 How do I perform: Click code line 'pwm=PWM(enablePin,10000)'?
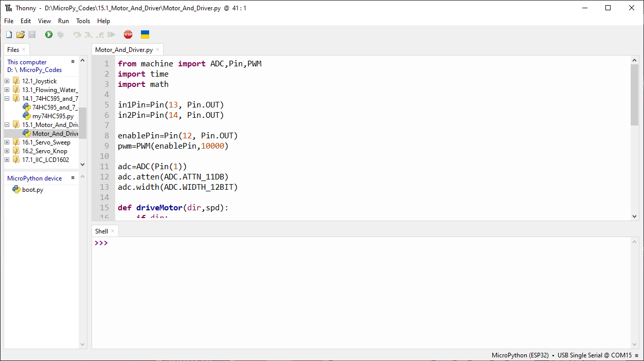173,146
